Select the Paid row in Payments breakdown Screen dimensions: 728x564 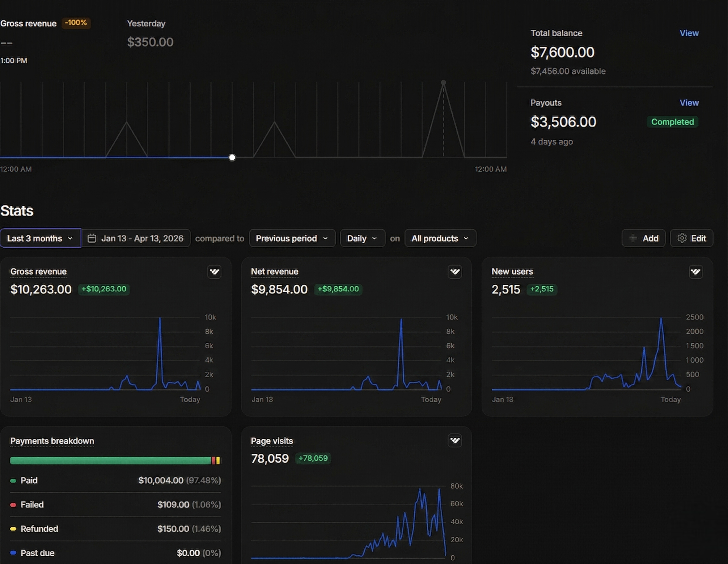click(116, 480)
